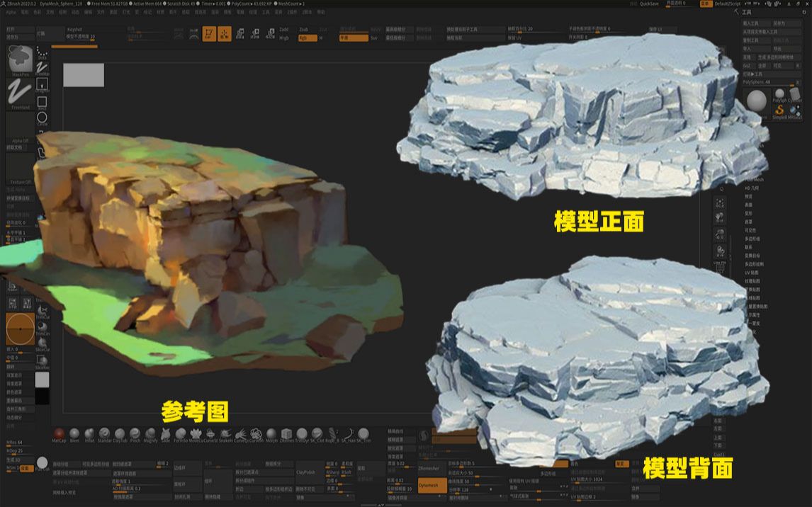The height and width of the screenshot is (507, 812).
Task: Toggle the Rgb channel button
Action: click(x=307, y=38)
